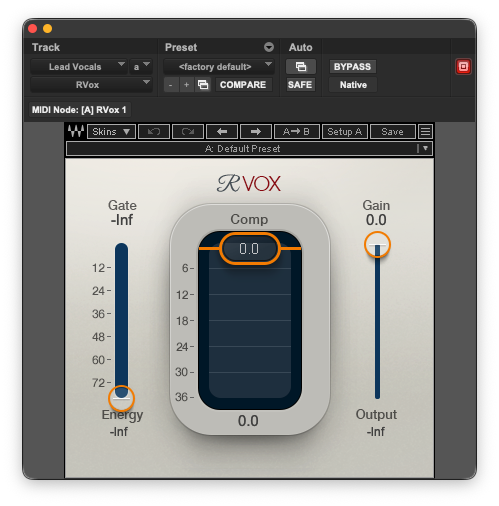Open insert position 'a' selector
This screenshot has height=506, width=499.
coord(141,67)
